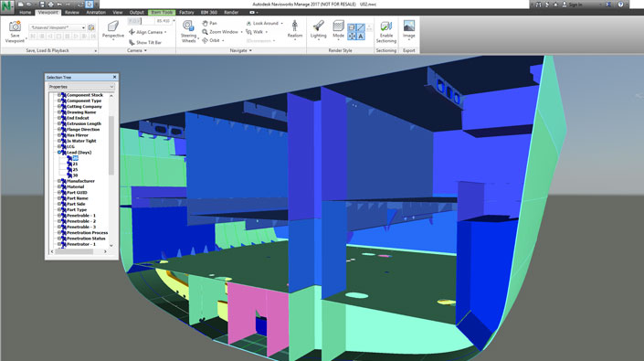
Task: Toggle Enable Sectioning
Action: (x=386, y=32)
